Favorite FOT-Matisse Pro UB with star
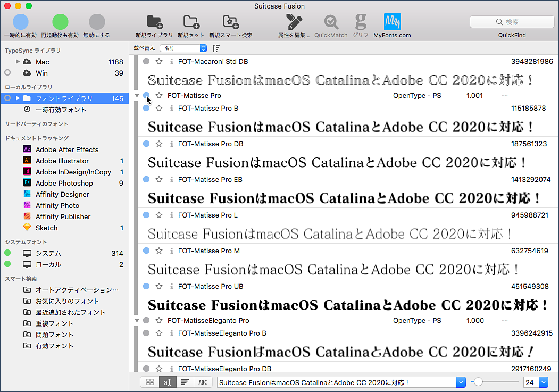Image resolution: width=559 pixels, height=392 pixels. 159,286
